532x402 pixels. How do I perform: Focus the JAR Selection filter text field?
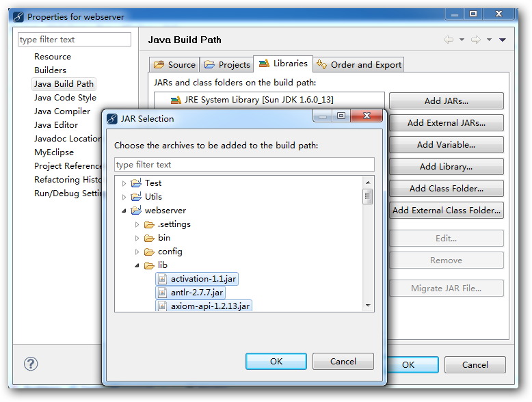tap(244, 165)
